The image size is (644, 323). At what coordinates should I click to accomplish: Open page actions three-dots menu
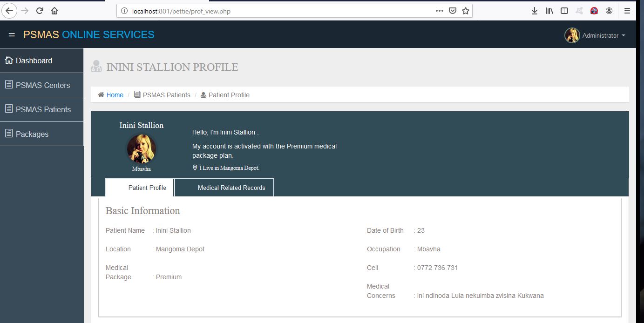tap(439, 11)
